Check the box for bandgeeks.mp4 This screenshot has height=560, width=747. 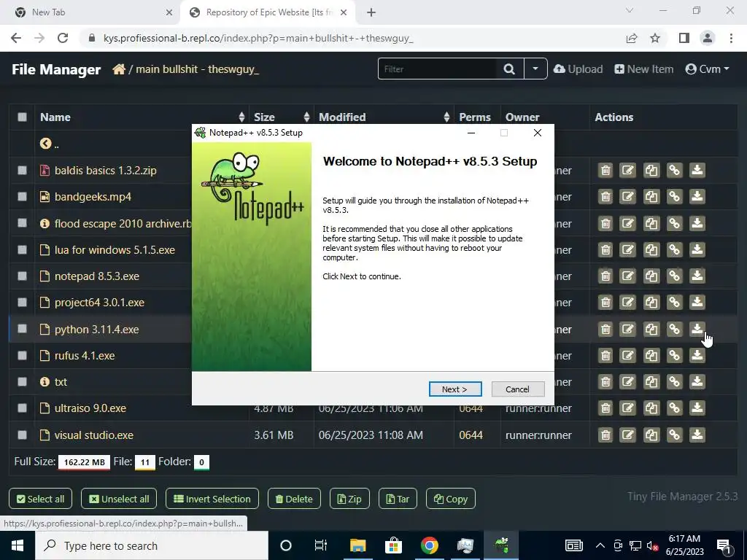pyautogui.click(x=22, y=197)
